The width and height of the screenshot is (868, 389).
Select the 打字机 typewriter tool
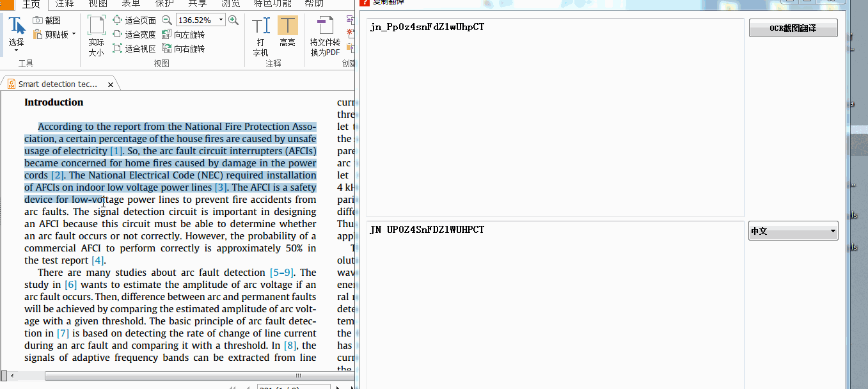(260, 36)
